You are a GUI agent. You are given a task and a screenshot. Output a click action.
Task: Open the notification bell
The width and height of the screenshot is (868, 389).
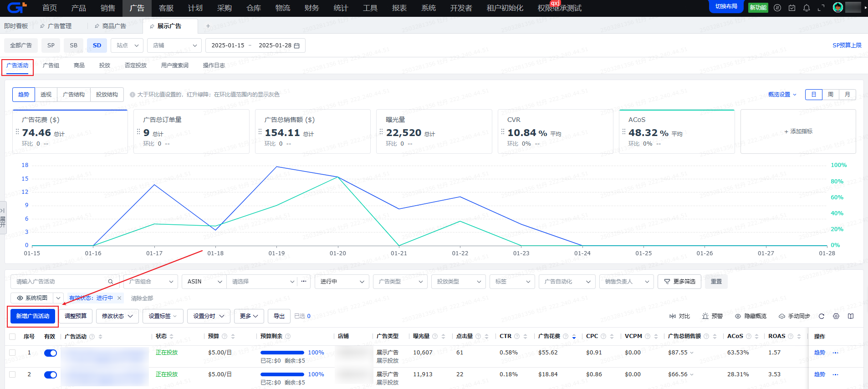click(807, 8)
